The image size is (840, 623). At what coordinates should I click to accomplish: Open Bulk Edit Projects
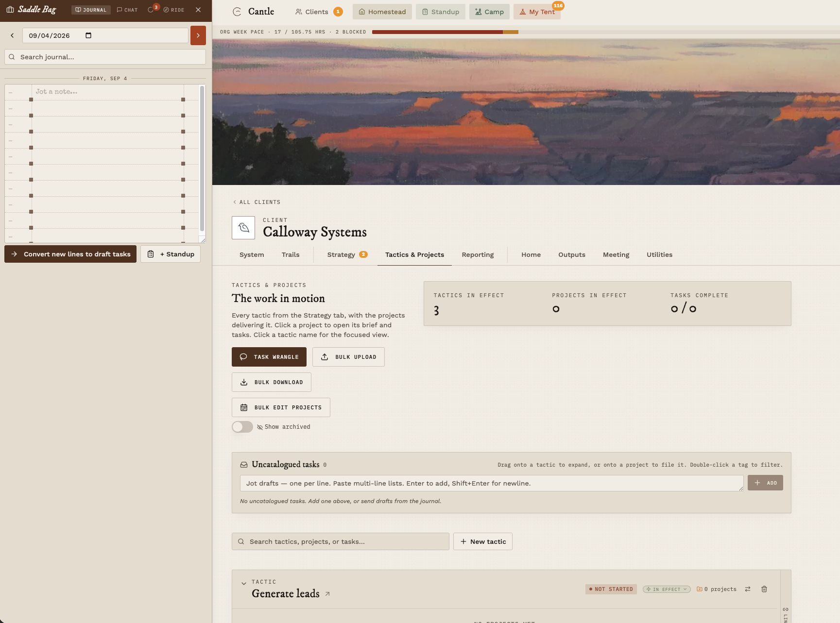pyautogui.click(x=281, y=407)
